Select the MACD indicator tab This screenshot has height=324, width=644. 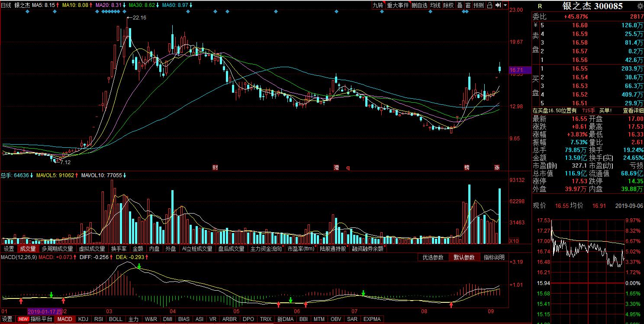click(x=65, y=319)
